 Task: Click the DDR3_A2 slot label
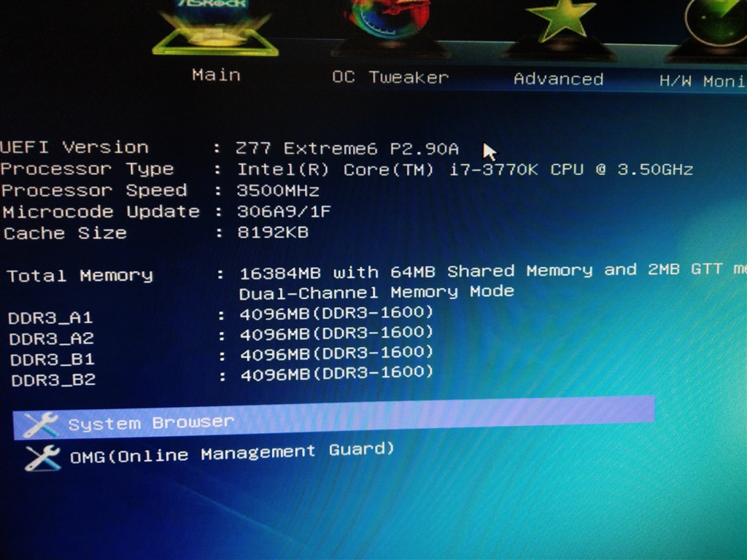click(52, 338)
